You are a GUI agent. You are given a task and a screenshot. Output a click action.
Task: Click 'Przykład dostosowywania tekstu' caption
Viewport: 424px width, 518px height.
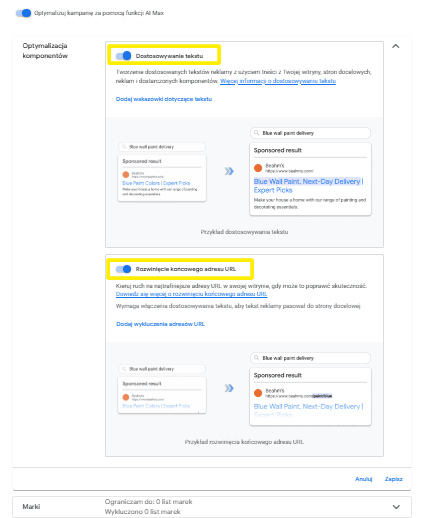point(244,232)
